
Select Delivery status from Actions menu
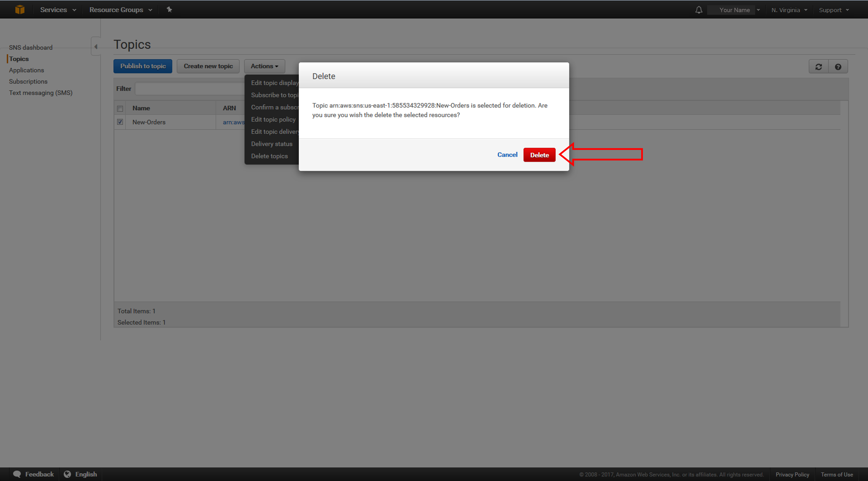[271, 143]
